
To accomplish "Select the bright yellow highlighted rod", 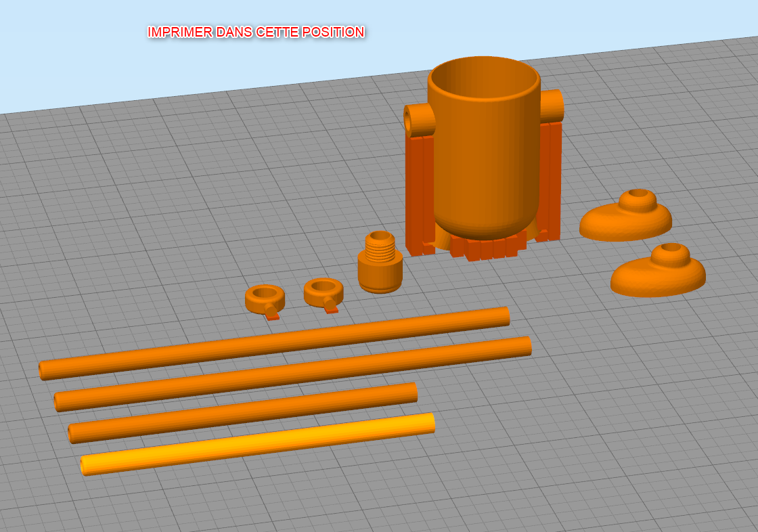I will click(x=257, y=444).
